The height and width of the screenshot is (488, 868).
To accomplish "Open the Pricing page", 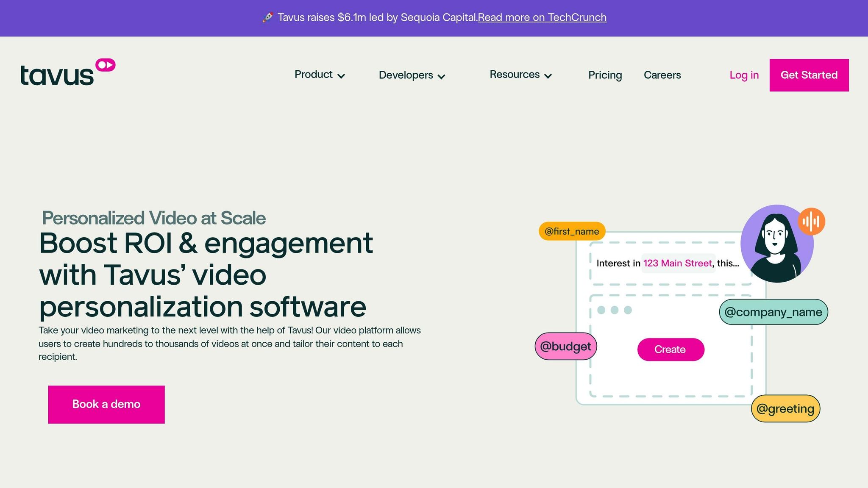I will point(605,75).
